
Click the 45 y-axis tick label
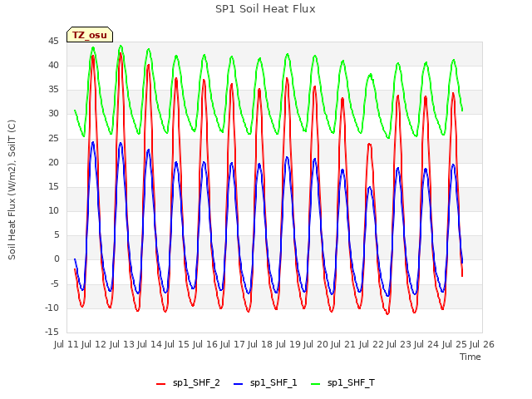(53, 42)
